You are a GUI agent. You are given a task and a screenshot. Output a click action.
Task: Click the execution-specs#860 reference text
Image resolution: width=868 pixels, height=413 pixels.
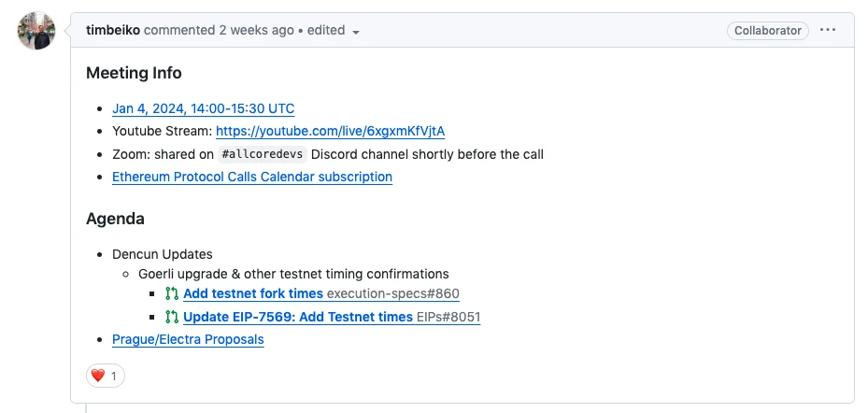point(393,294)
